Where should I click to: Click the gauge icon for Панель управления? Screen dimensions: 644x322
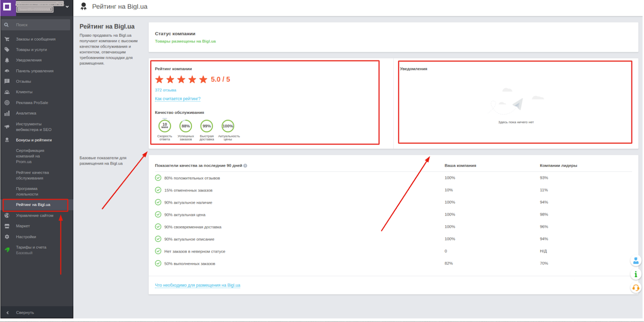pyautogui.click(x=7, y=71)
